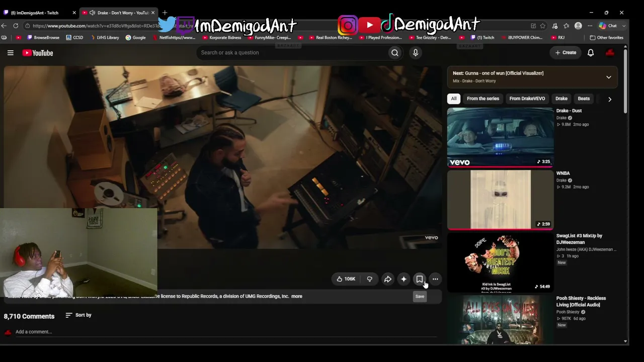The image size is (644, 362).
Task: Select the Drake - Don't Worry YouTube tab
Action: [x=119, y=13]
